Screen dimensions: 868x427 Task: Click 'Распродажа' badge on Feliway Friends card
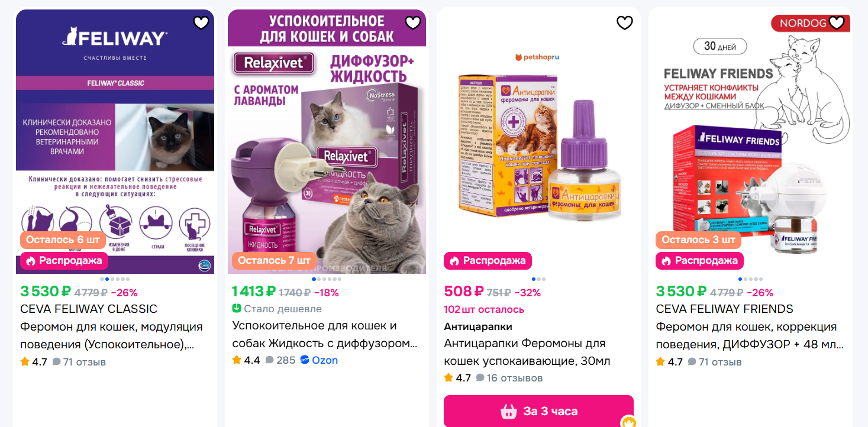click(699, 260)
